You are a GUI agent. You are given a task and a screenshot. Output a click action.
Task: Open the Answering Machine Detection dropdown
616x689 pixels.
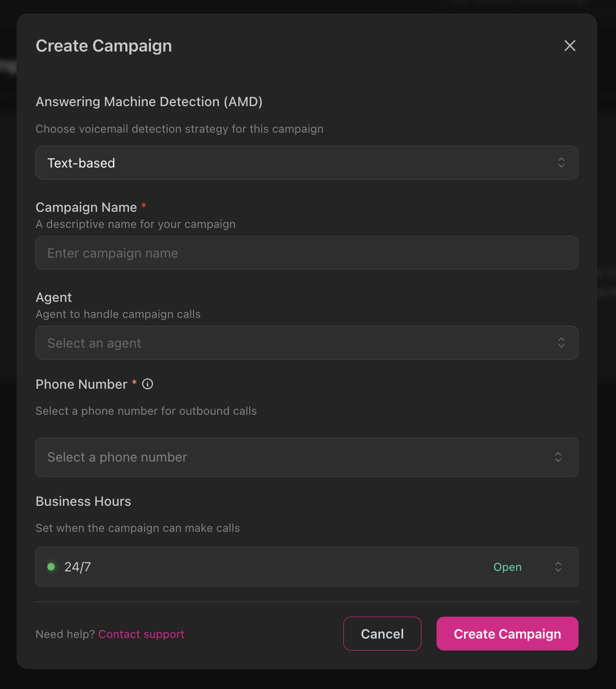(307, 163)
